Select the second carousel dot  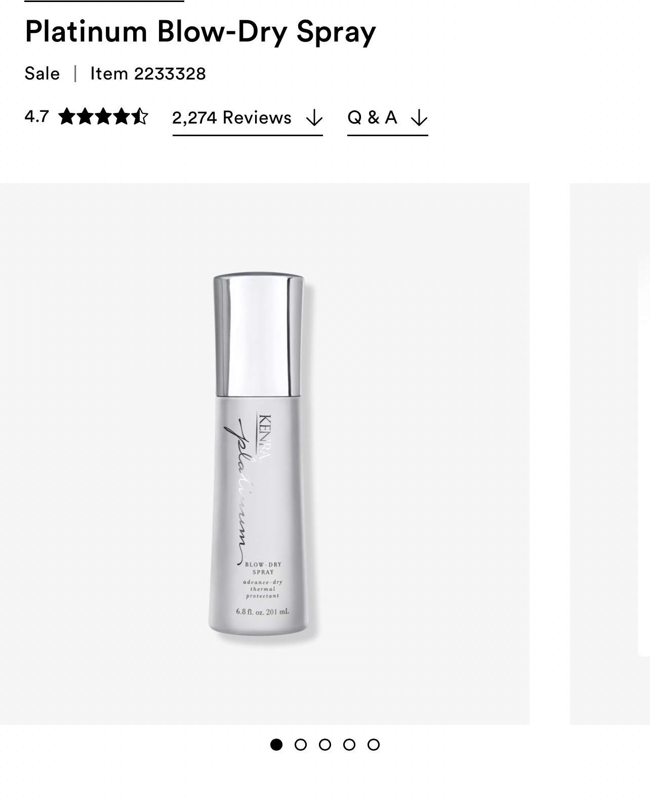301,745
